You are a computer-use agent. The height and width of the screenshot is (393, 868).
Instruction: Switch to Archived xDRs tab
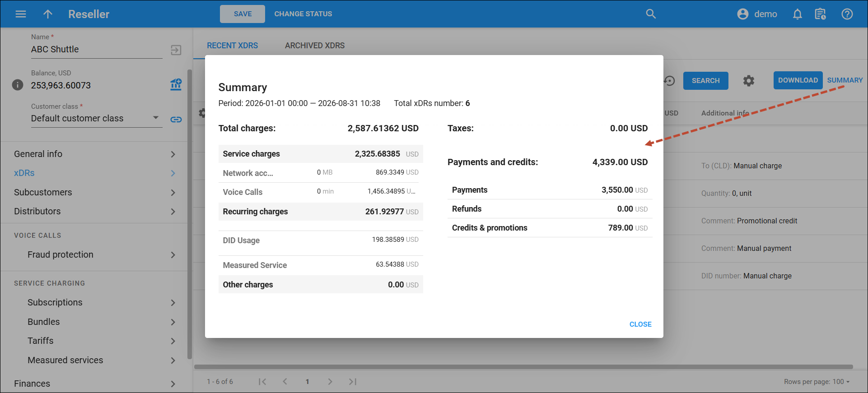click(x=315, y=46)
